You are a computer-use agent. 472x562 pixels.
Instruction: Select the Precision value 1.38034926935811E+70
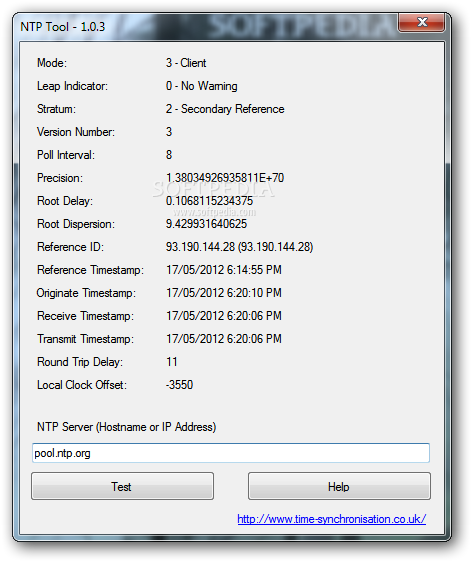225,178
